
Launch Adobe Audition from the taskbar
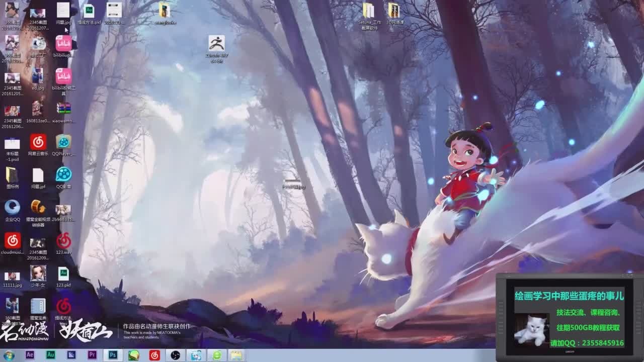click(x=50, y=355)
